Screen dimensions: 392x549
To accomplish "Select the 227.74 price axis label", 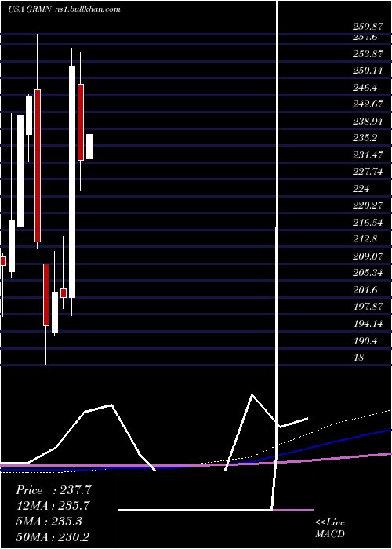I will [x=368, y=172].
